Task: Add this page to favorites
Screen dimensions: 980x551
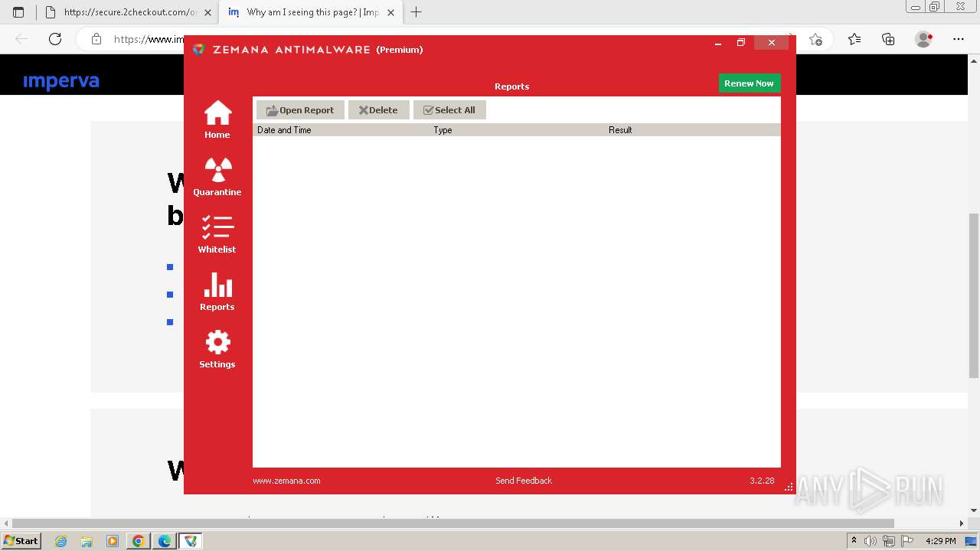Action: pos(815,39)
